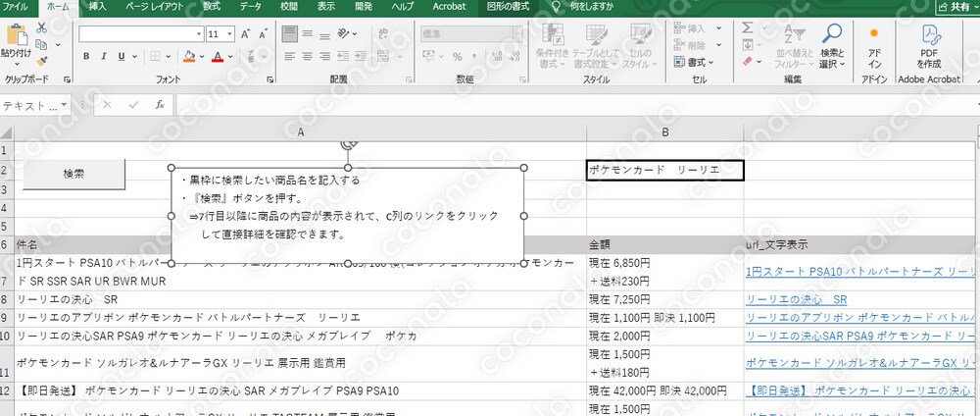Toggle align text right
Screen dimensions: 980x416
[x=324, y=56]
